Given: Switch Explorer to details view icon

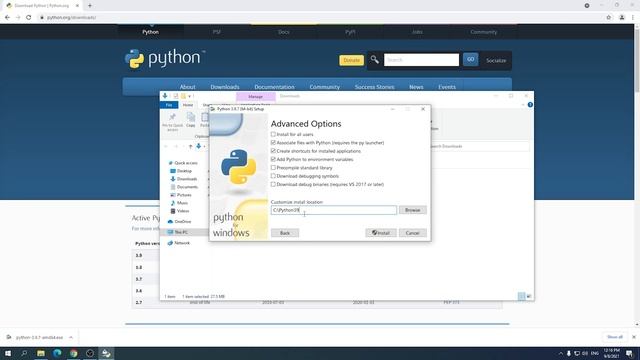Looking at the screenshot, I should [521, 296].
